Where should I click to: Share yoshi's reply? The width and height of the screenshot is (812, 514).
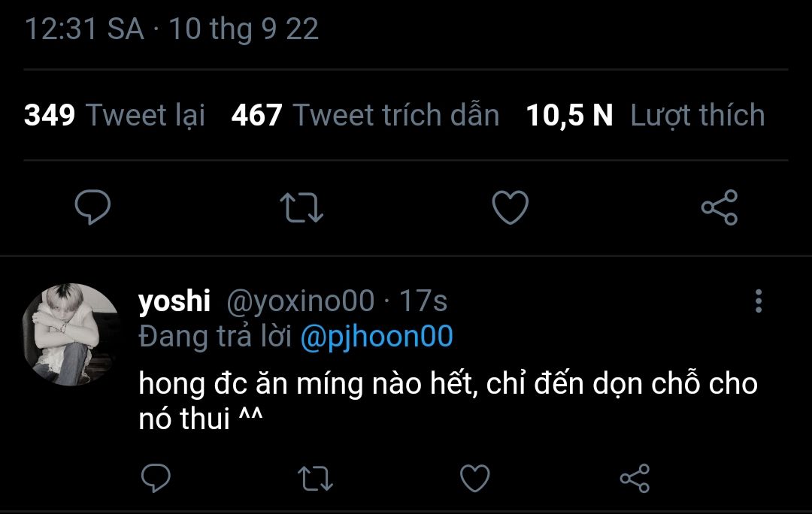[635, 479]
